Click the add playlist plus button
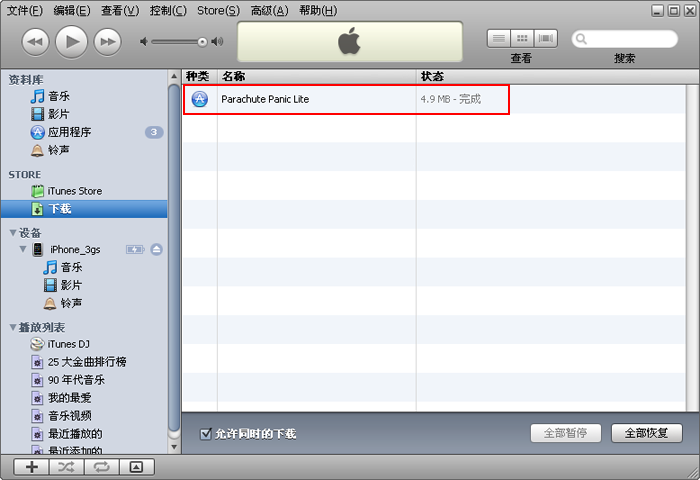700x480 pixels. click(32, 466)
